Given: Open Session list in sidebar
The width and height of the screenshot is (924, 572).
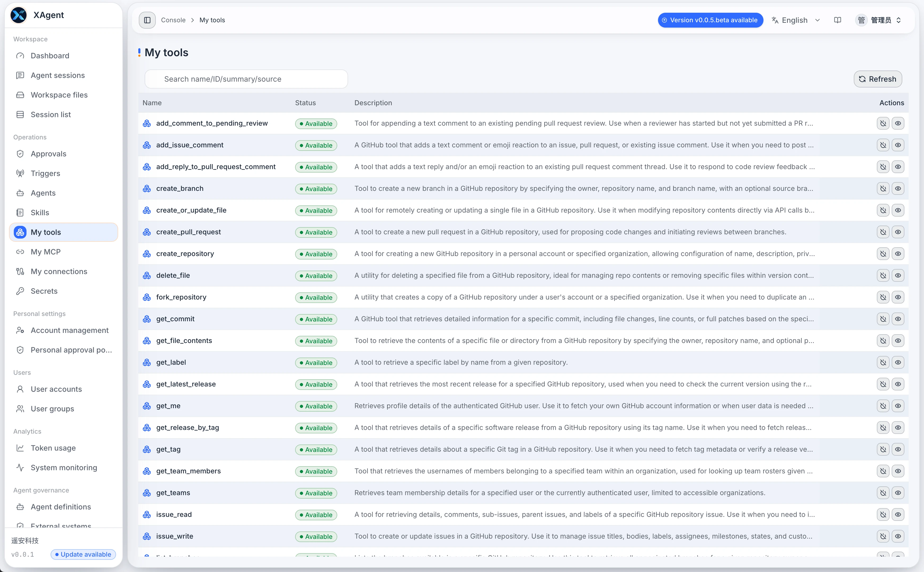Looking at the screenshot, I should tap(64, 115).
